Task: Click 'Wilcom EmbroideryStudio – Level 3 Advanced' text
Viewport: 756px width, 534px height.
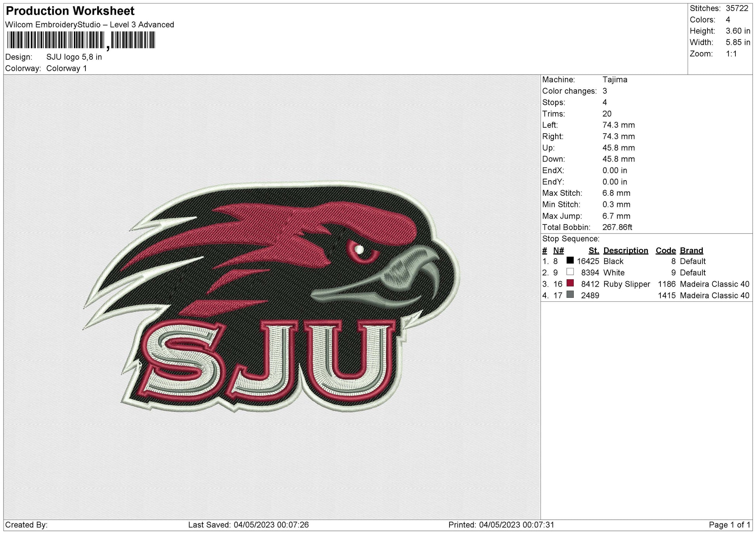Action: [90, 24]
